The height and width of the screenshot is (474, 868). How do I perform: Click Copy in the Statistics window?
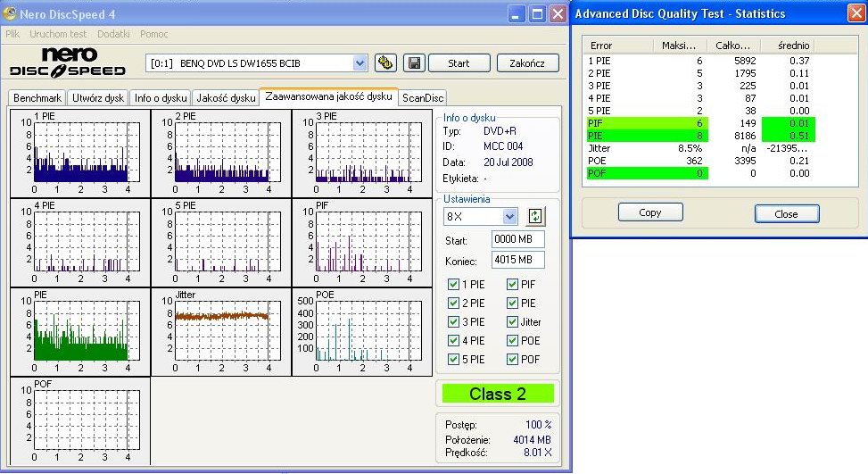(x=650, y=212)
